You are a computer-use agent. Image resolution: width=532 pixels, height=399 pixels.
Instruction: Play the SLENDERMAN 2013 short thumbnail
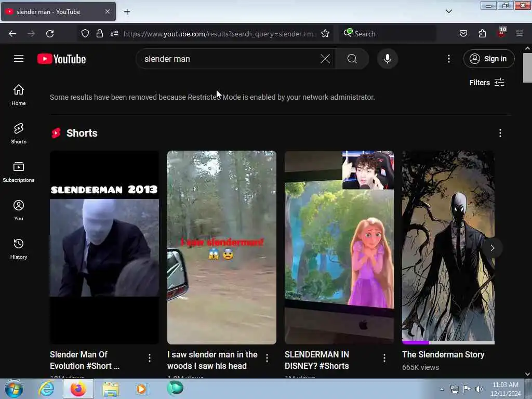[104, 247]
